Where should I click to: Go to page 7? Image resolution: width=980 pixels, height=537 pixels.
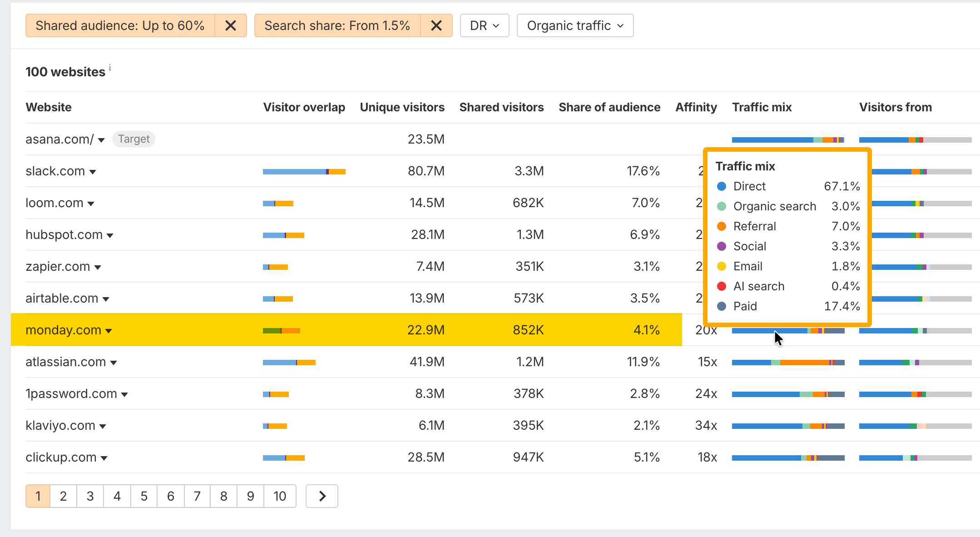(x=197, y=496)
